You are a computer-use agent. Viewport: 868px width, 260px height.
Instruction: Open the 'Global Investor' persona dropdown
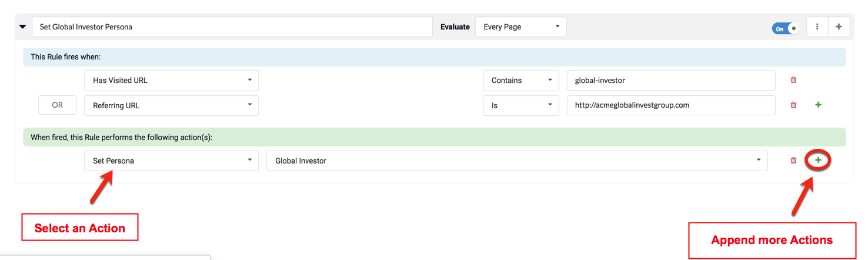point(516,161)
